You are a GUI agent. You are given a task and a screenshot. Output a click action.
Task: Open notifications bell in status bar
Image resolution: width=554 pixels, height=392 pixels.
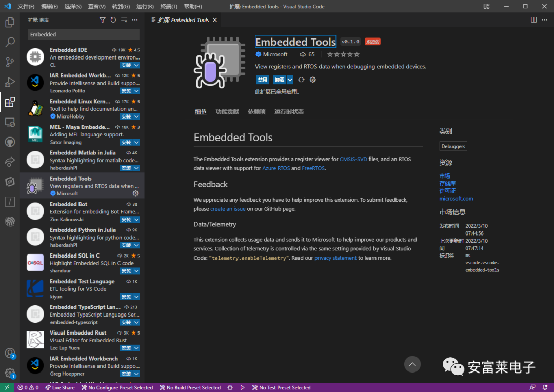point(545,387)
